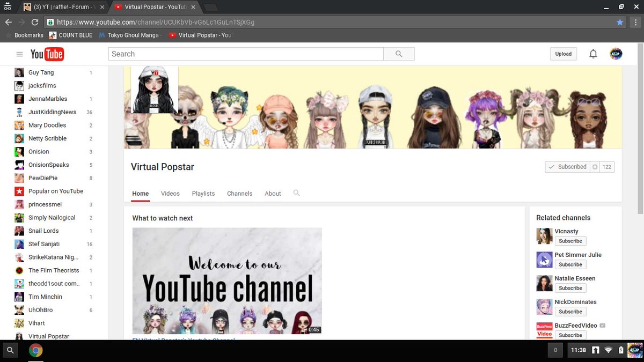Click the search magnifier button
This screenshot has height=362, width=644.
(x=399, y=54)
